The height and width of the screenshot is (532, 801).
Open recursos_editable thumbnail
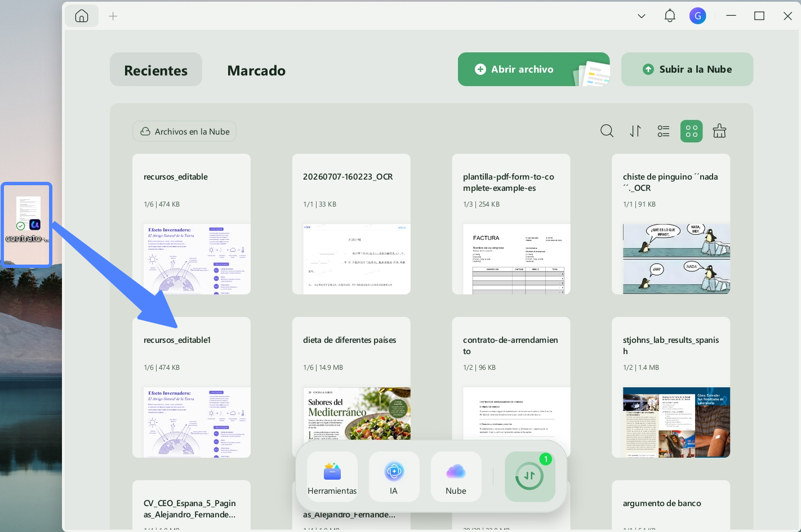[x=197, y=259]
